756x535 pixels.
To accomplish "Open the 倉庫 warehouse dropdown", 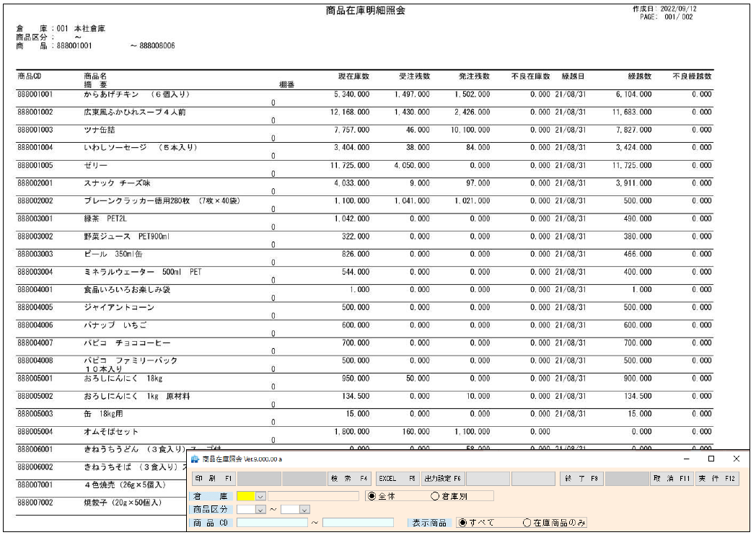I will 259,496.
